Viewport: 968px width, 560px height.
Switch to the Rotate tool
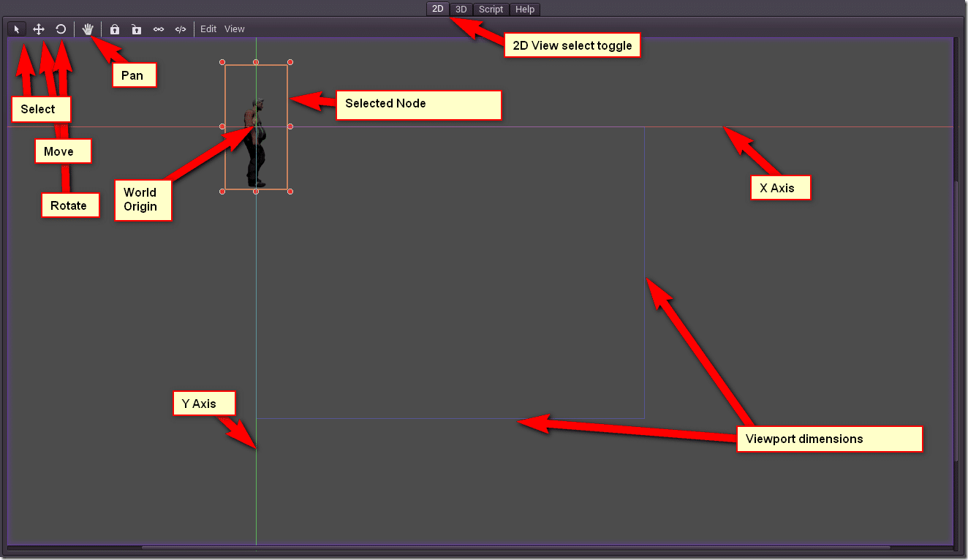(61, 29)
